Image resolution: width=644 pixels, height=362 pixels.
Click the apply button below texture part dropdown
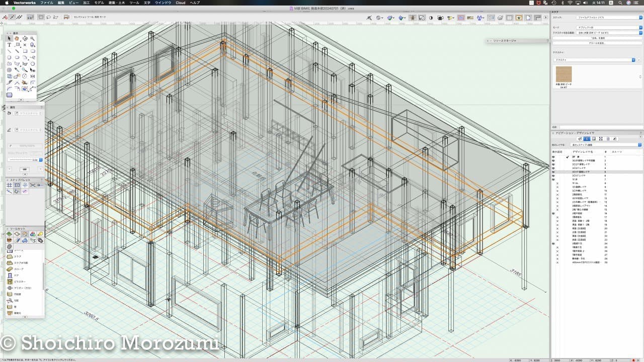[597, 38]
